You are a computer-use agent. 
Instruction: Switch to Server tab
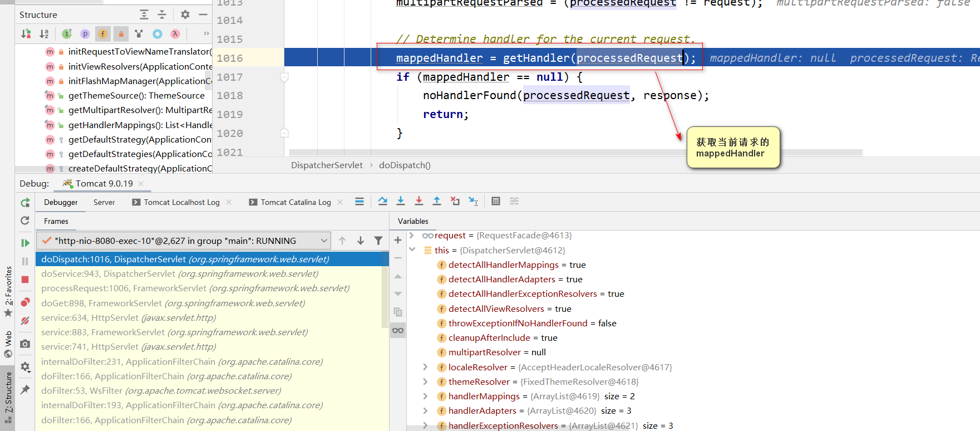click(104, 202)
